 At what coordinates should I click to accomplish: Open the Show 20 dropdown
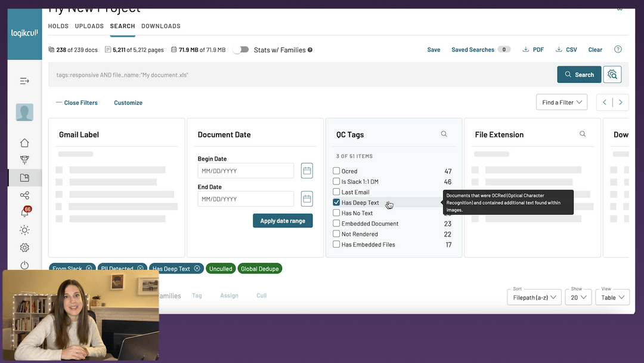578,297
